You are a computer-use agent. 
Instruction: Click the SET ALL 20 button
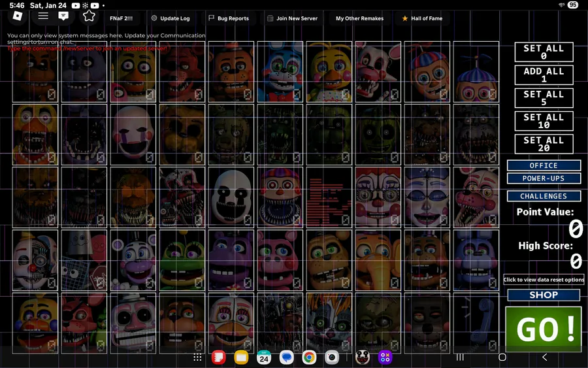point(544,144)
